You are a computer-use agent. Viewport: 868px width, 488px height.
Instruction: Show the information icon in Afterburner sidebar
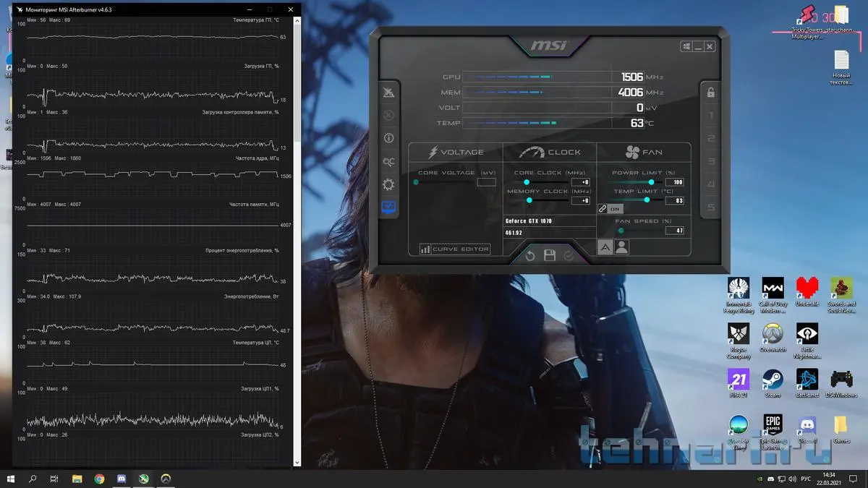click(389, 138)
